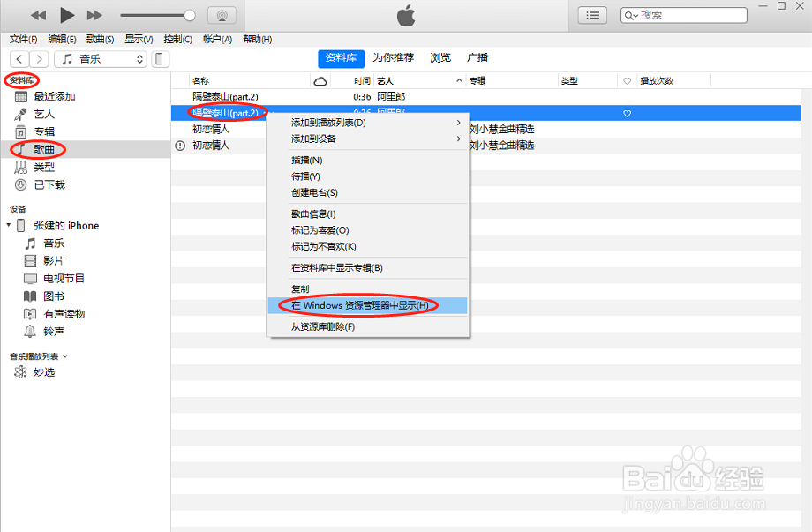Start playback with the play button
The height and width of the screenshot is (532, 812).
tap(67, 15)
